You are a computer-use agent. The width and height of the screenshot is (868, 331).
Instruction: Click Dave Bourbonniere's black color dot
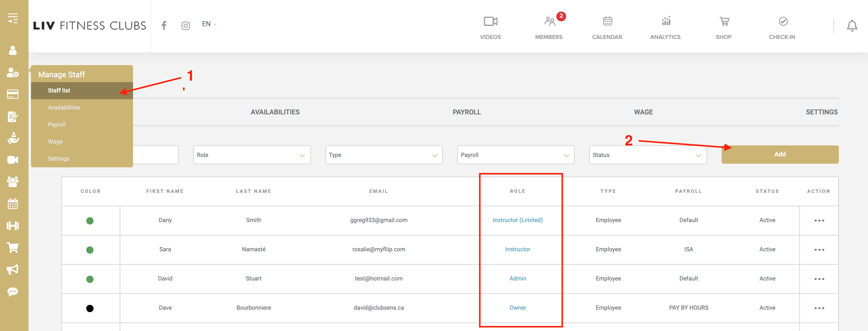[x=90, y=308]
